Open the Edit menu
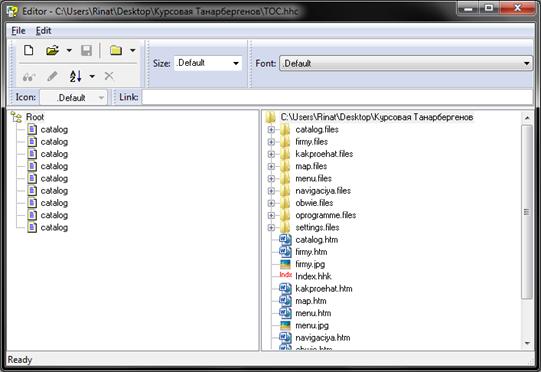This screenshot has width=541, height=372. (x=43, y=31)
